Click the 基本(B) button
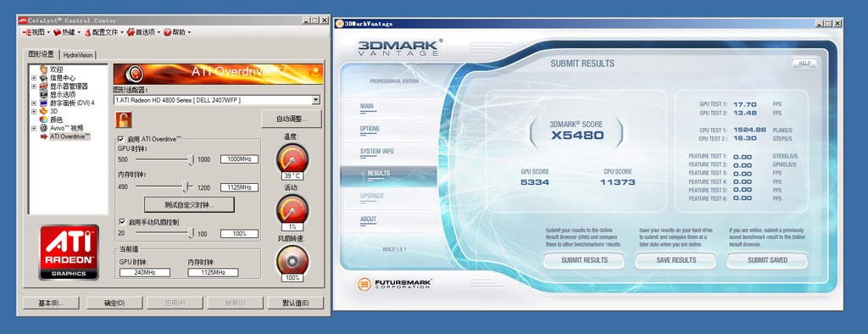 50,303
